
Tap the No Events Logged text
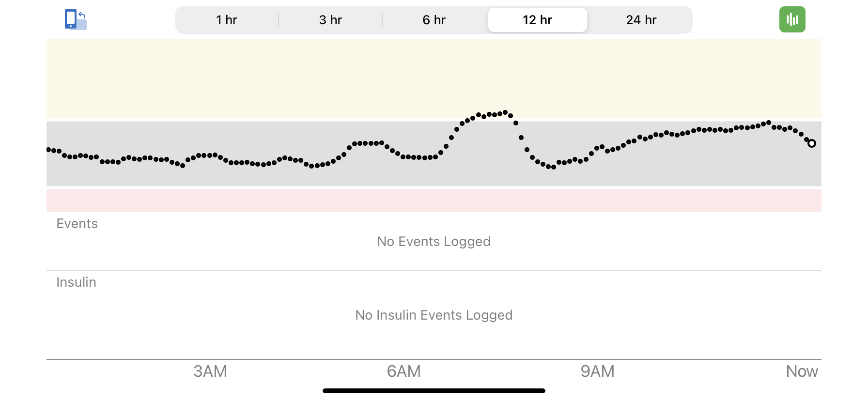(x=434, y=241)
